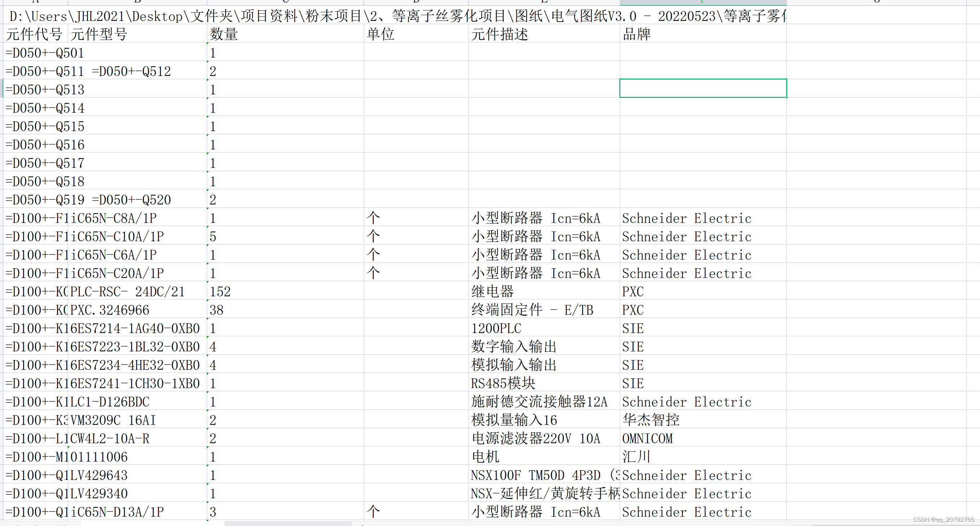Click description cell 电源滤波器220V 10A

[x=544, y=437]
